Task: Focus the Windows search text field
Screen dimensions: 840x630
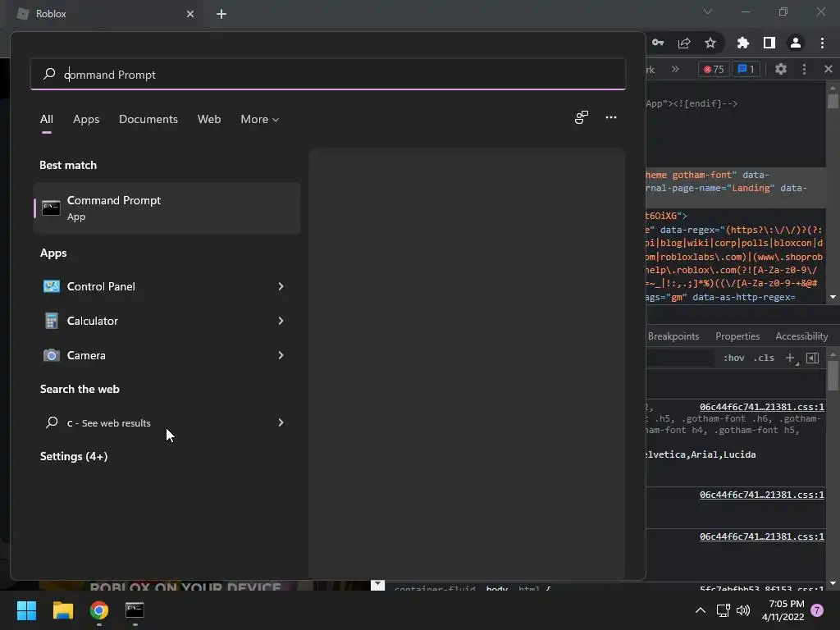Action: [328, 74]
